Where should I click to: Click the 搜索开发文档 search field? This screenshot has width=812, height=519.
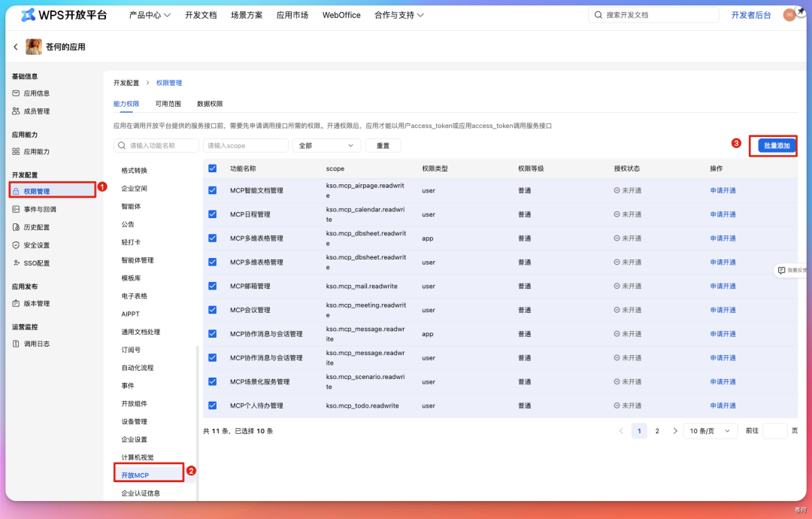[x=653, y=15]
